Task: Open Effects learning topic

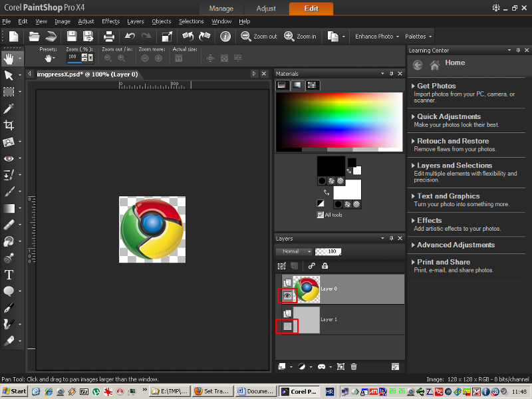Action: (x=429, y=220)
